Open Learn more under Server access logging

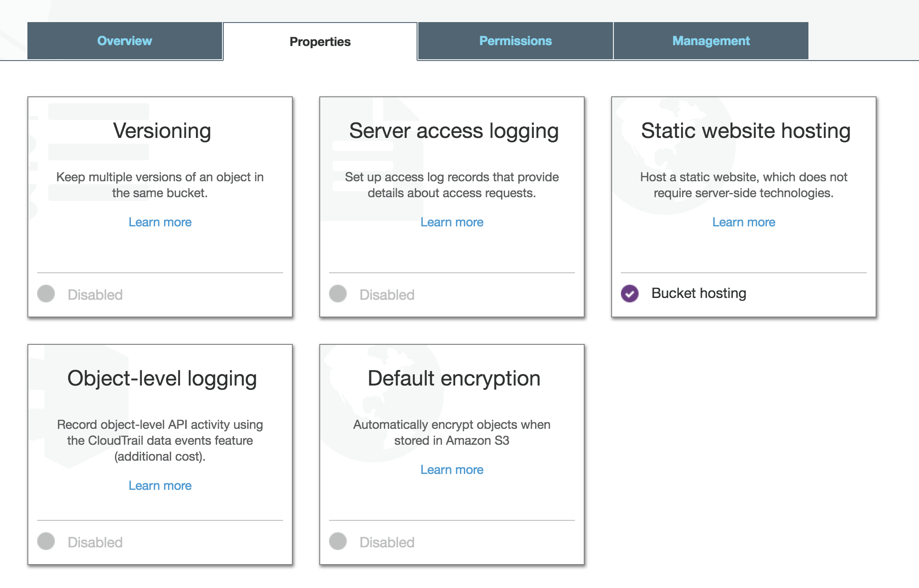click(452, 222)
